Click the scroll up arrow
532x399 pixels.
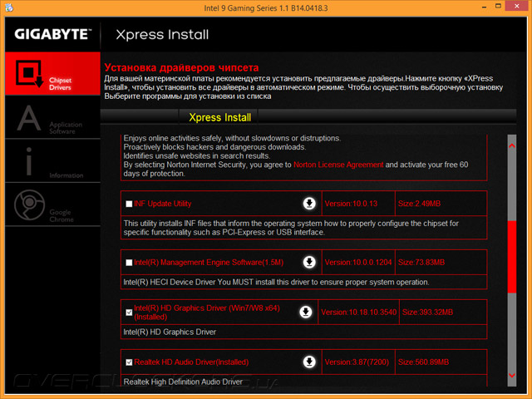[x=512, y=146]
